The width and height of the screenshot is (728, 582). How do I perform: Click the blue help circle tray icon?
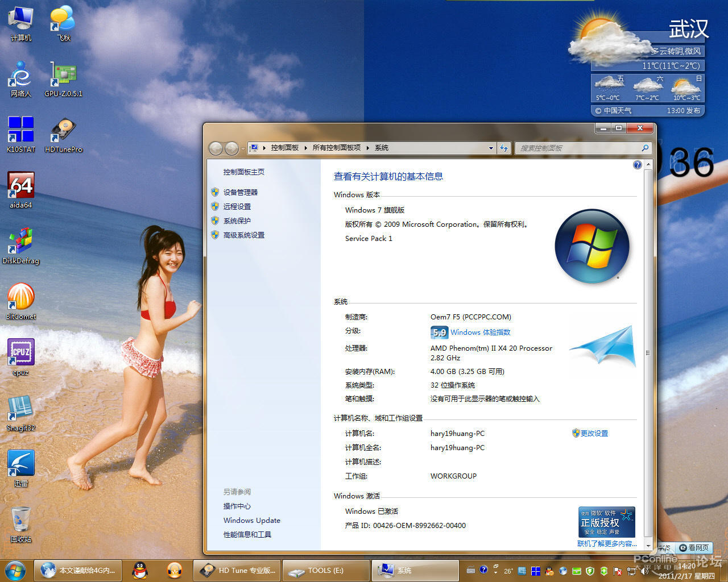483,570
